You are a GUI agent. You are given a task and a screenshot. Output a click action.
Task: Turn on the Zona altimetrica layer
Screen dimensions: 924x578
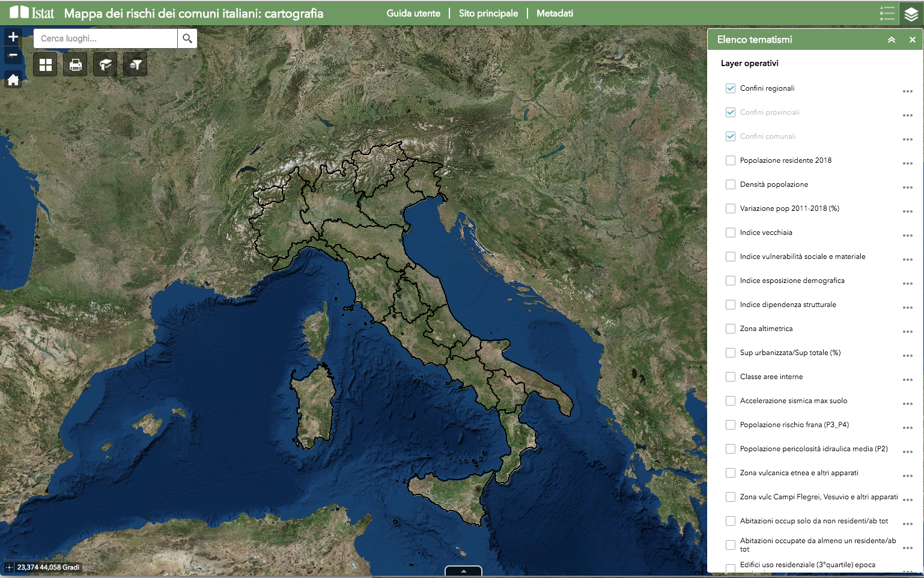[x=731, y=329]
